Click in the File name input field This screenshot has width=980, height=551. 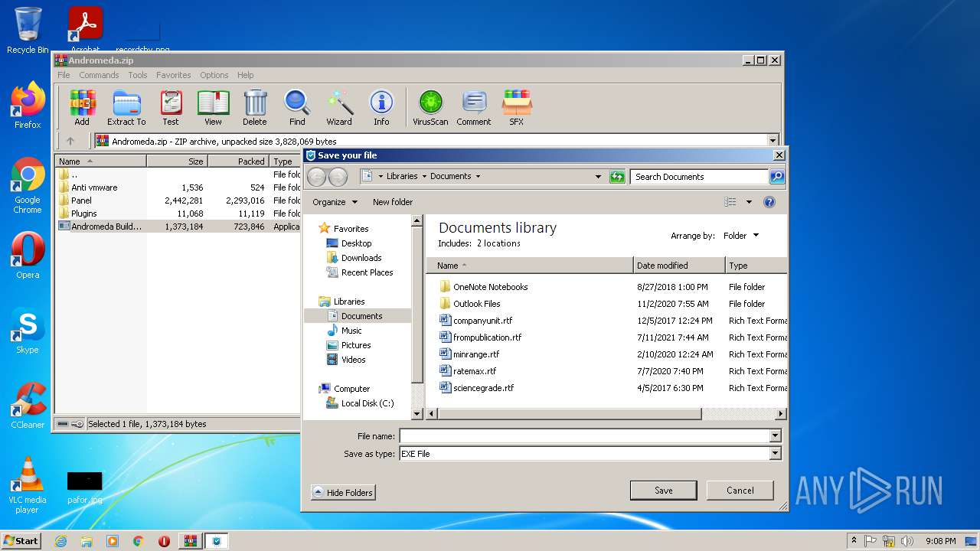tap(584, 436)
